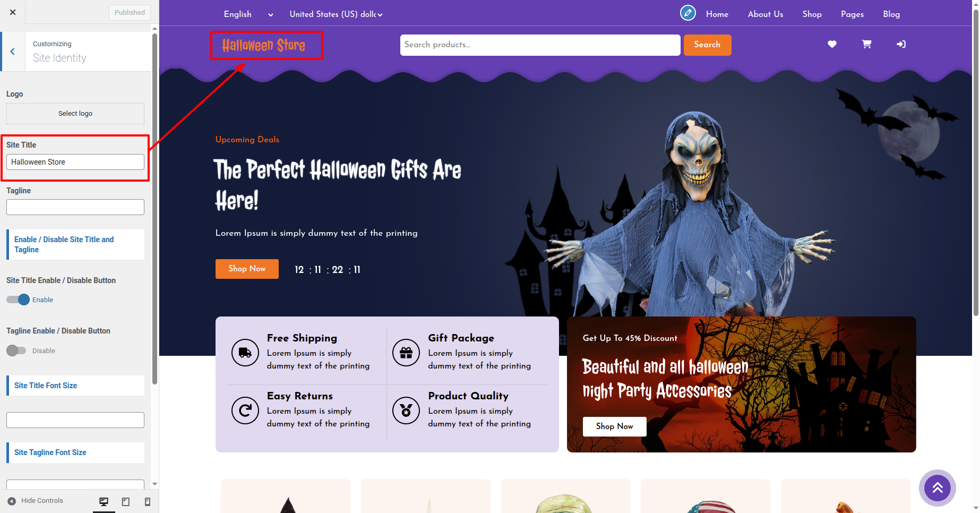The width and height of the screenshot is (980, 513).
Task: Click Select logo button
Action: pyautogui.click(x=75, y=113)
